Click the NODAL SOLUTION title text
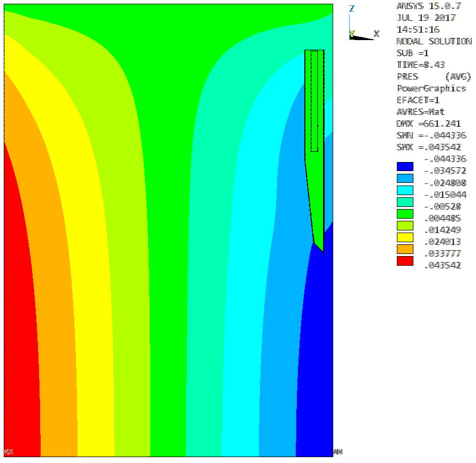476x463 pixels. (x=434, y=41)
